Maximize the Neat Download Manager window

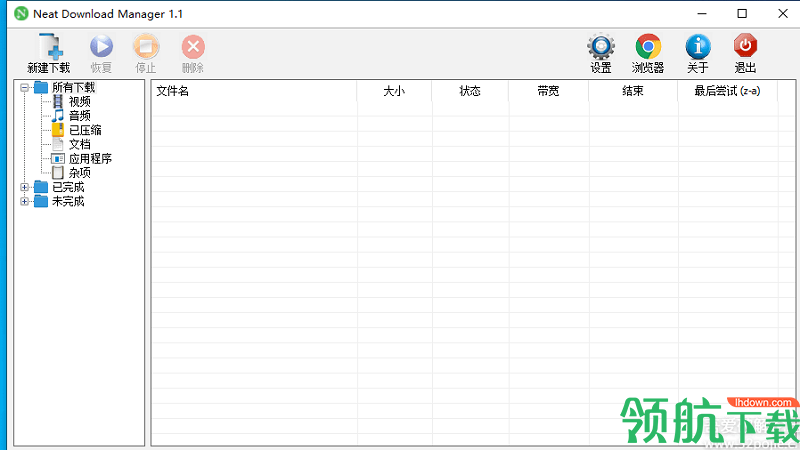[742, 14]
